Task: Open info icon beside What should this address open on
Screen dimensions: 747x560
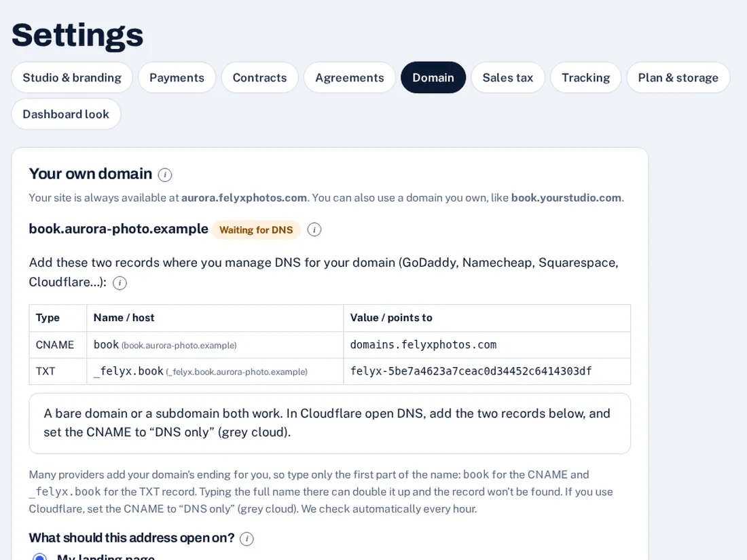Action: (x=247, y=538)
